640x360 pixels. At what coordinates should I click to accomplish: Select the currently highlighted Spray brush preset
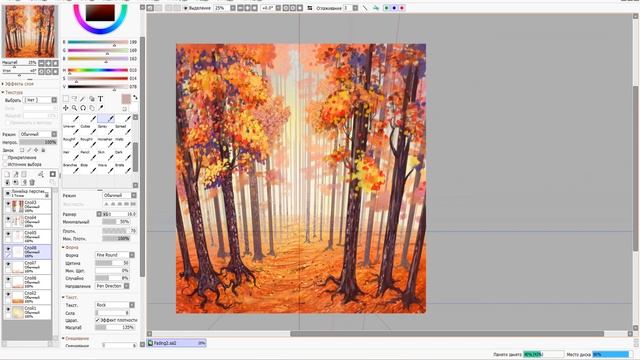(x=106, y=121)
